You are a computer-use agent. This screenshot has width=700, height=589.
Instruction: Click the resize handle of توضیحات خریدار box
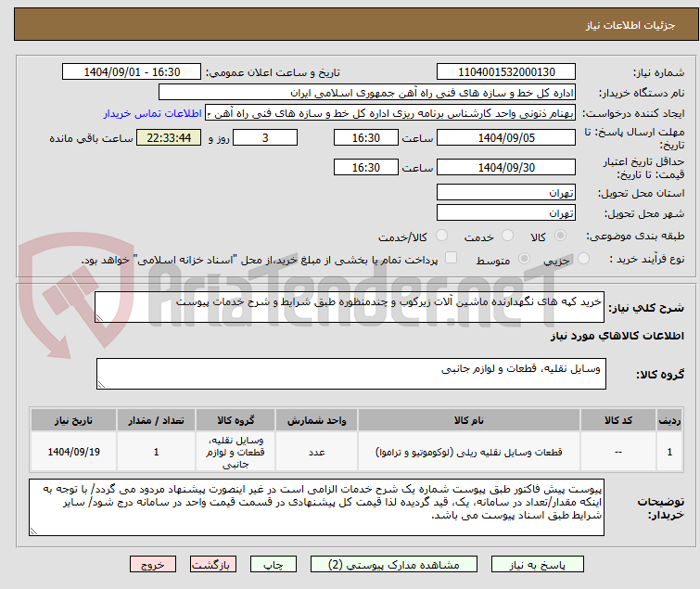coord(34,531)
